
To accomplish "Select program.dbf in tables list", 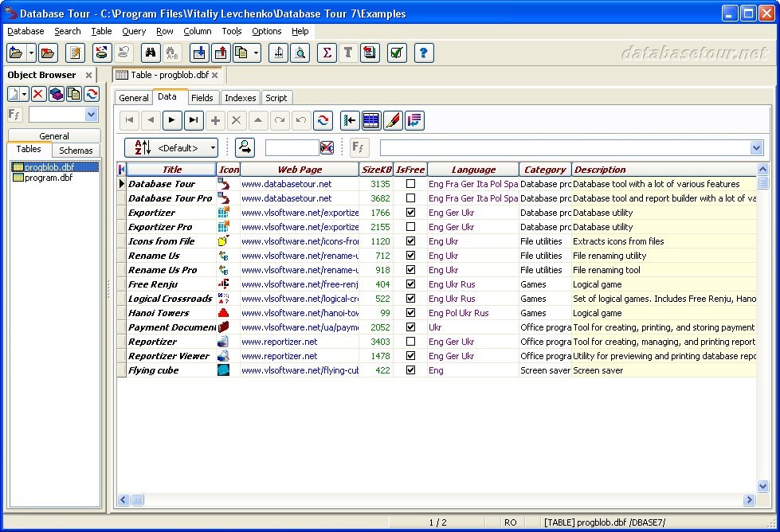I will point(49,178).
